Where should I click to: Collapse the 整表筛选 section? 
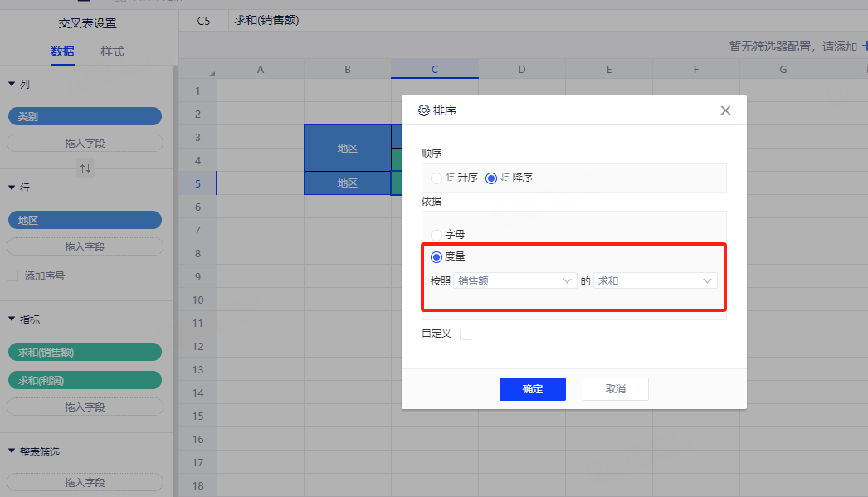pos(12,451)
